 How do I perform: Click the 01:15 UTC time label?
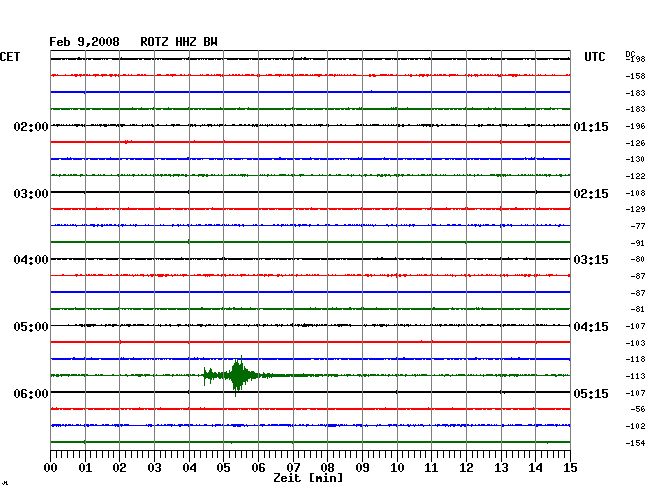coord(591,126)
